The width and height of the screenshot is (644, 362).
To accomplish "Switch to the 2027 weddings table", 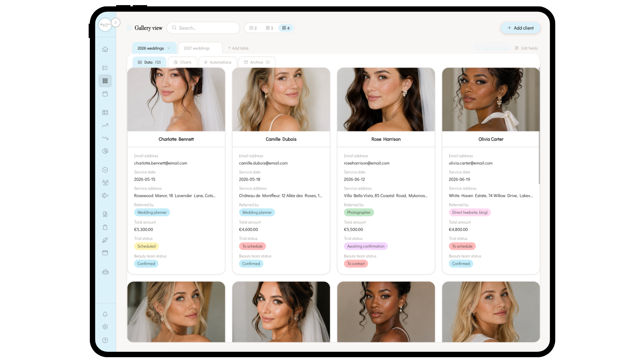I will pyautogui.click(x=200, y=48).
